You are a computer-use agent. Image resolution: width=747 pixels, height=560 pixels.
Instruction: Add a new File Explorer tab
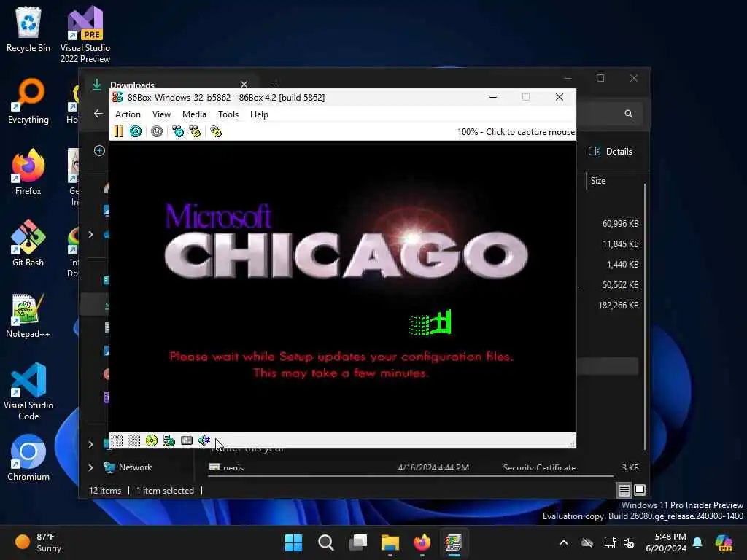coord(276,85)
